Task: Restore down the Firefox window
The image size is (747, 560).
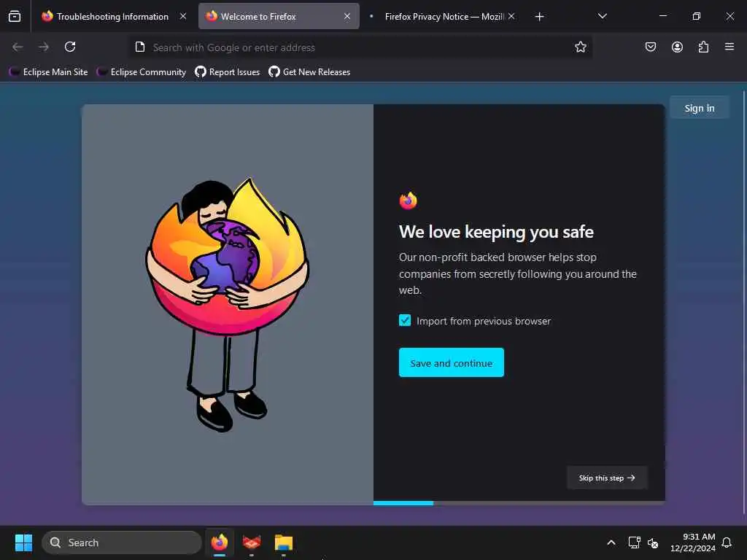Action: pos(696,16)
